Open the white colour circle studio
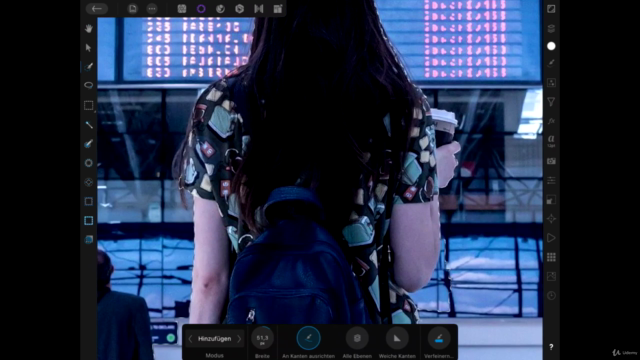The width and height of the screenshot is (640, 360). (551, 46)
